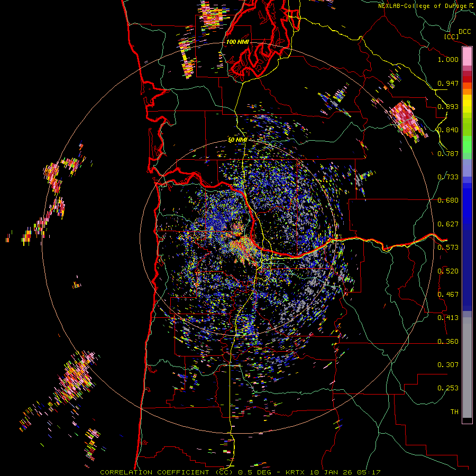Click the 100 NMI range ring label

point(237,42)
